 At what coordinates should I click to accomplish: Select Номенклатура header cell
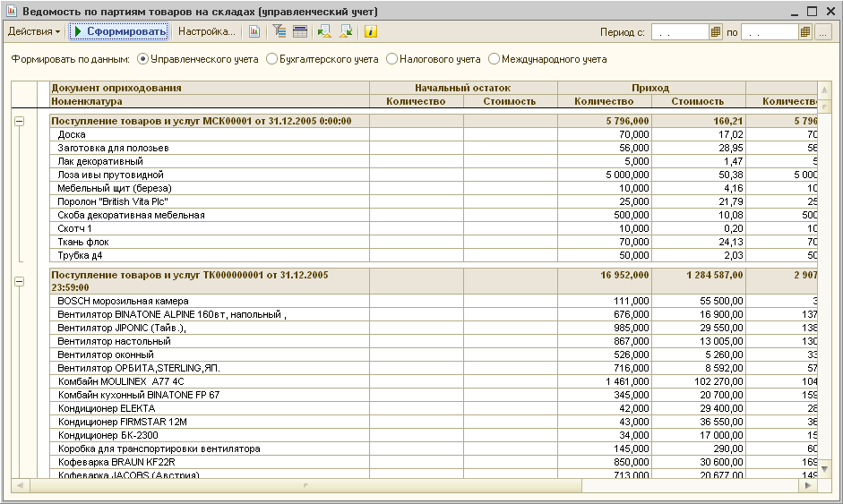coord(210,101)
